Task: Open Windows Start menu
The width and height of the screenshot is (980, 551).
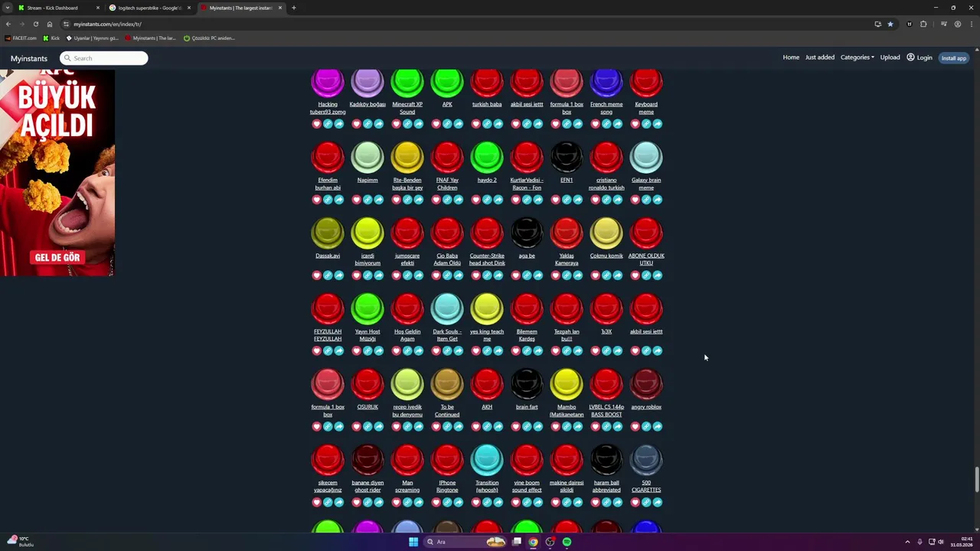Action: click(x=413, y=542)
